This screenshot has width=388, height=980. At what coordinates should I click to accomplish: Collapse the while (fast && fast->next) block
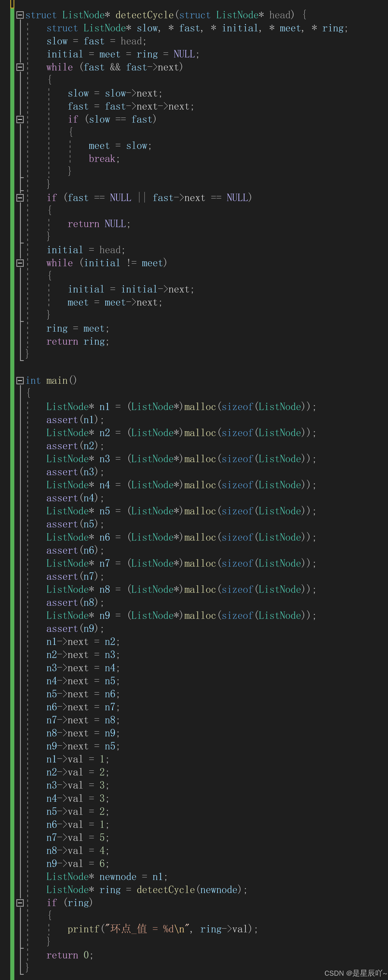(20, 67)
